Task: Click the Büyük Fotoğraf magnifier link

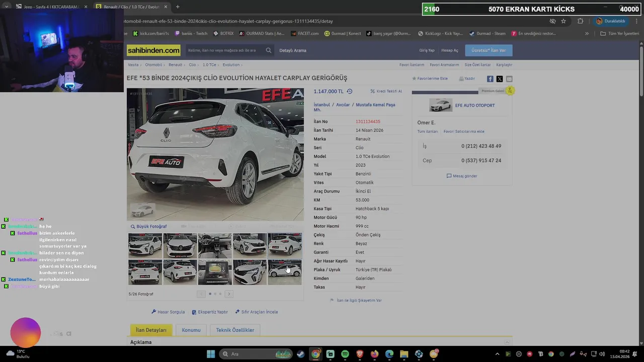Action: point(148,226)
